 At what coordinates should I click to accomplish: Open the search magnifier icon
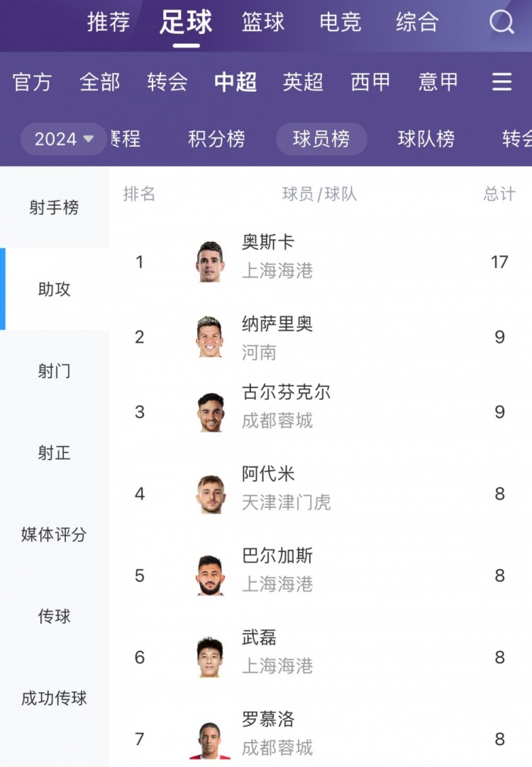(501, 22)
